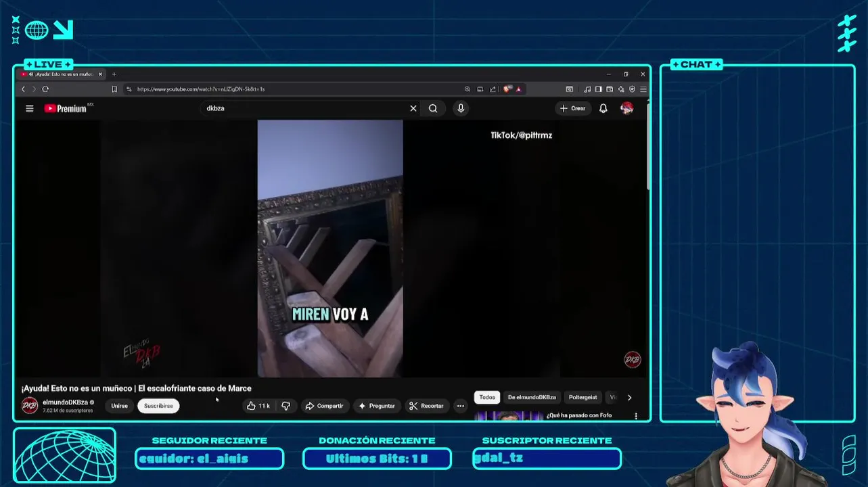The image size is (868, 487).
Task: Click the Fofo recommended video thumbnail
Action: point(509,415)
